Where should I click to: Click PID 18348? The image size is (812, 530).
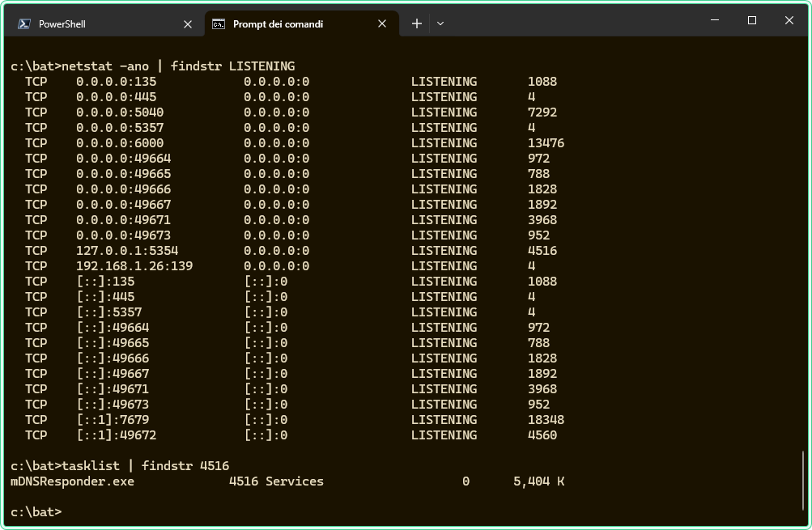click(546, 420)
